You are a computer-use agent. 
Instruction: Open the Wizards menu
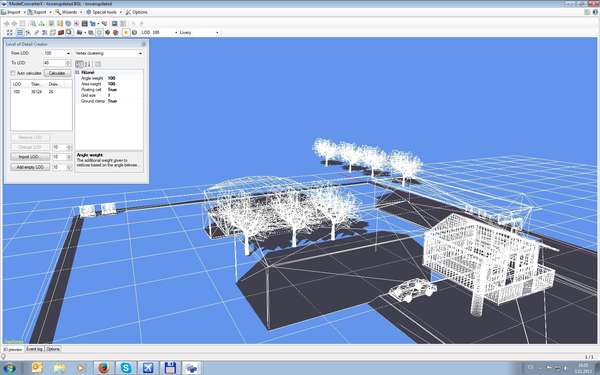(68, 12)
